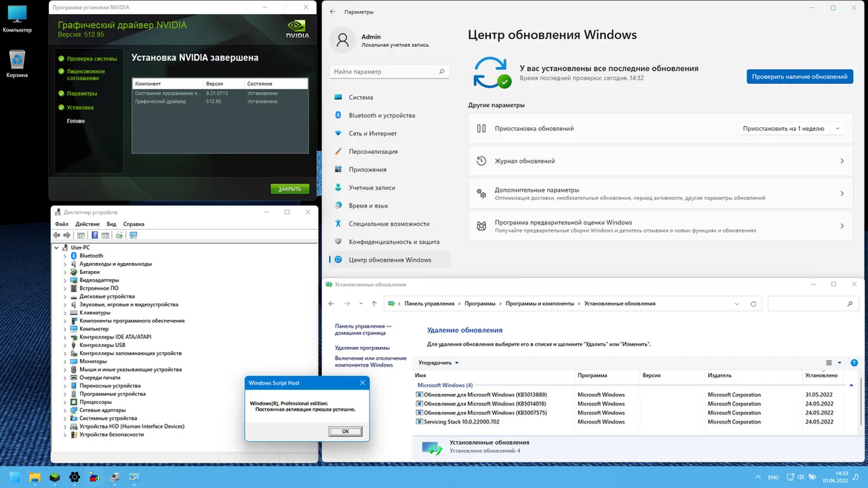Click the green NVIDIA installer taskbar icon
This screenshot has width=868, height=488.
click(x=55, y=477)
